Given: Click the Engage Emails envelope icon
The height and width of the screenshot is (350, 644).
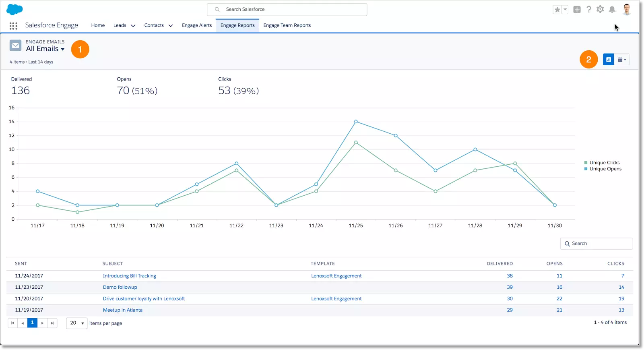Looking at the screenshot, I should 16,46.
